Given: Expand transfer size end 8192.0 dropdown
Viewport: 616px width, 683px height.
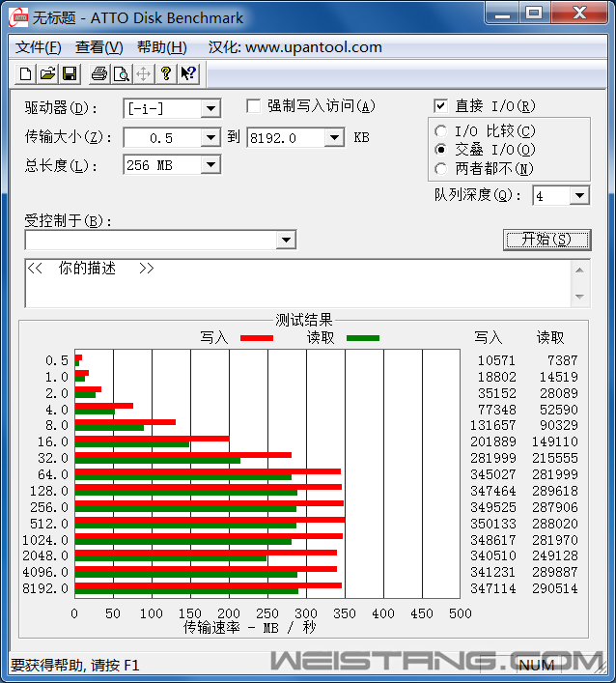Looking at the screenshot, I should tap(335, 138).
